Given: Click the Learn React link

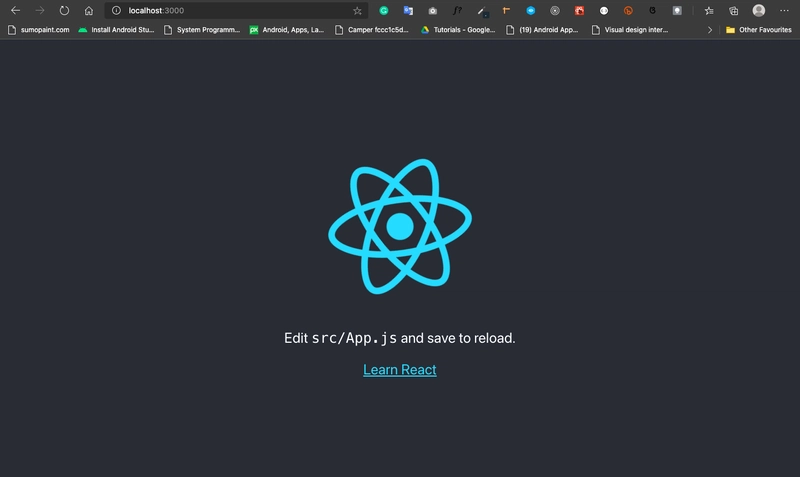Looking at the screenshot, I should click(x=399, y=370).
